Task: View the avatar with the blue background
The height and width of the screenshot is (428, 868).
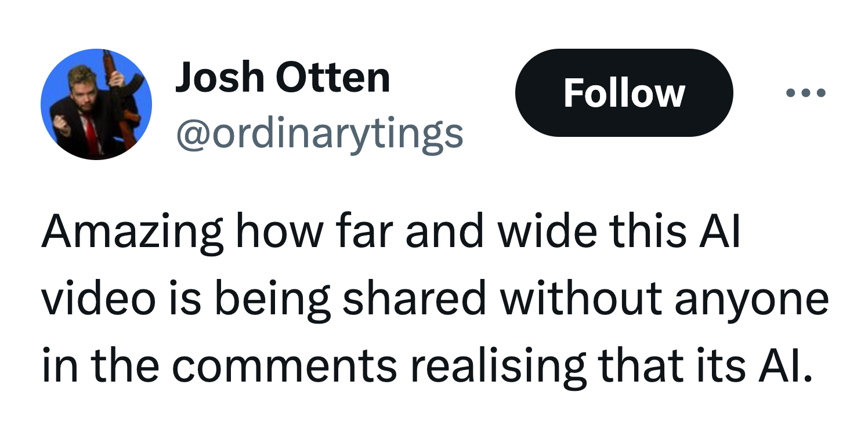Action: coord(96,104)
